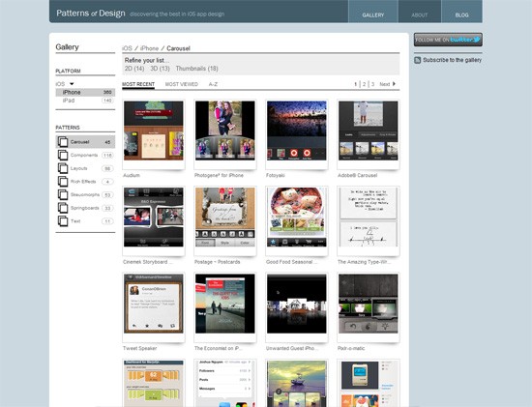
Task: Go to page 2 of results
Action: [364, 84]
